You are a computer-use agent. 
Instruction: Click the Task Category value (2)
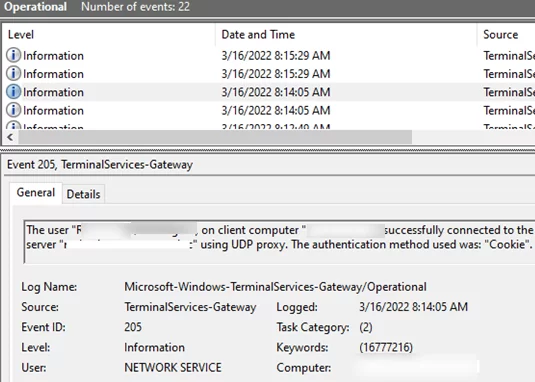tap(366, 327)
